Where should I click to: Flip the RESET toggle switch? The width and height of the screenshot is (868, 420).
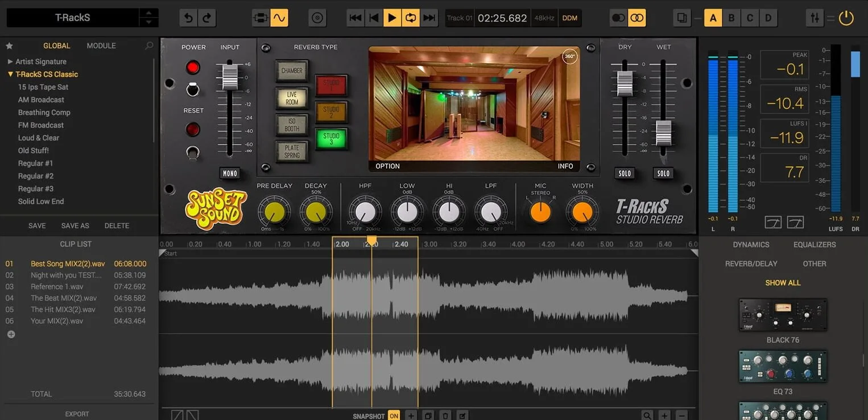coord(193,152)
